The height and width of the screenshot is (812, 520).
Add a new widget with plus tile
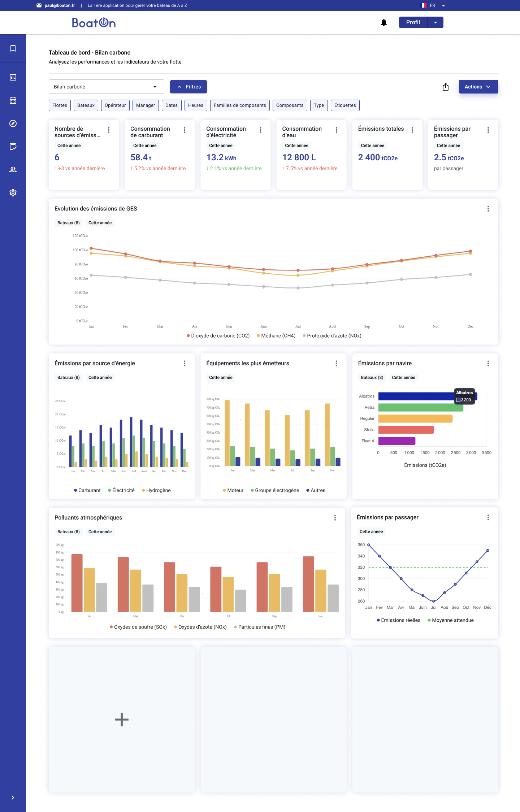(122, 720)
